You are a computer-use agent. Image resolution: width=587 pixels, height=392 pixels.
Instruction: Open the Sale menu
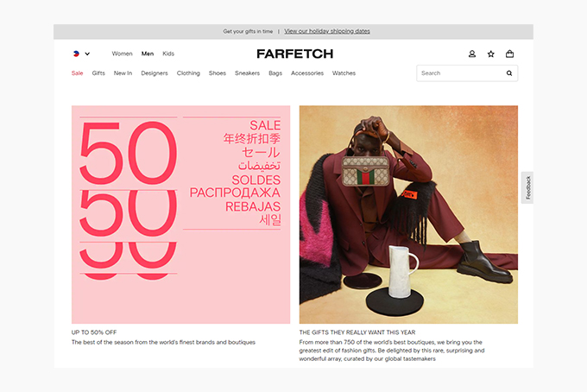(77, 73)
